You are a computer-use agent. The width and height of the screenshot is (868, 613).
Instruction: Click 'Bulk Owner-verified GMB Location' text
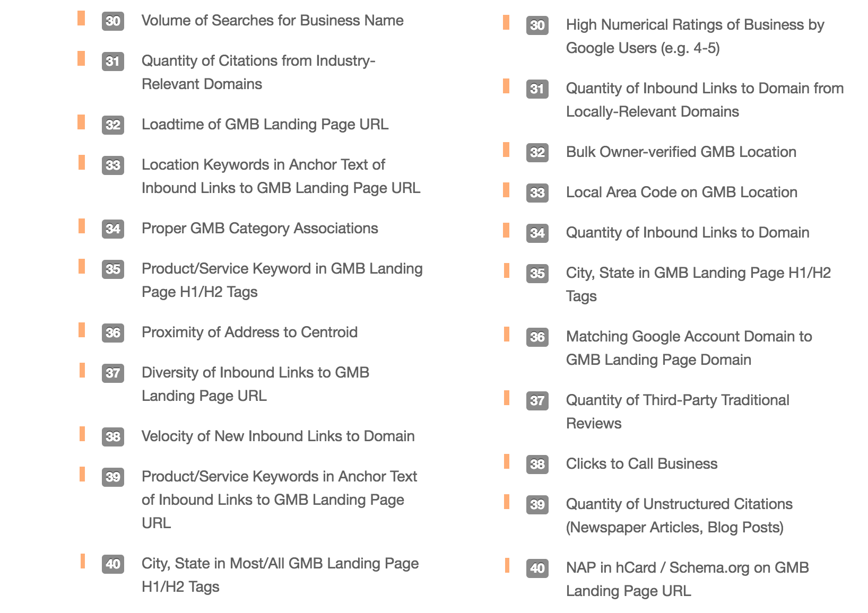[681, 152]
